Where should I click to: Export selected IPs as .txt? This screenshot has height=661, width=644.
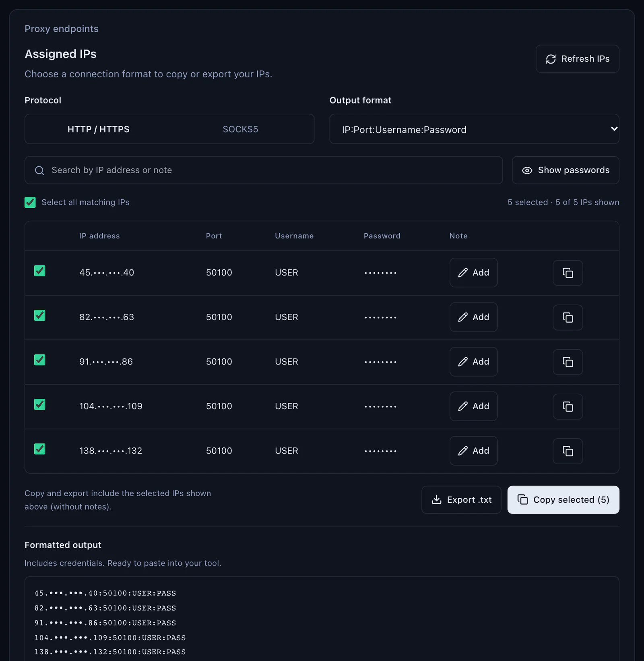click(x=461, y=500)
